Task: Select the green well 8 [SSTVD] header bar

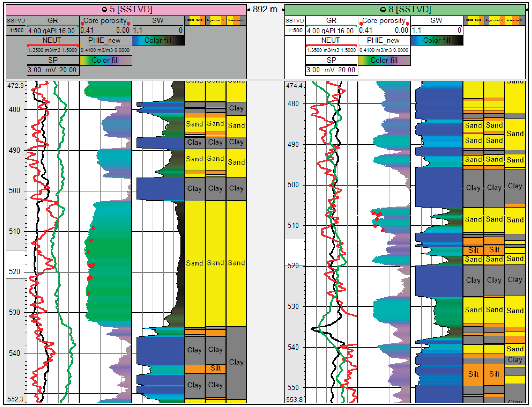Action: tap(405, 10)
